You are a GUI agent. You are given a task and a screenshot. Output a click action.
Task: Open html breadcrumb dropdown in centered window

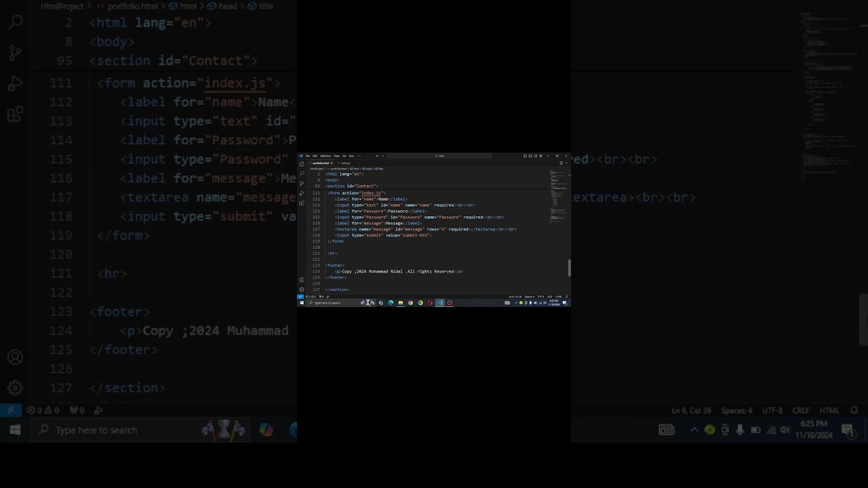coord(355,169)
